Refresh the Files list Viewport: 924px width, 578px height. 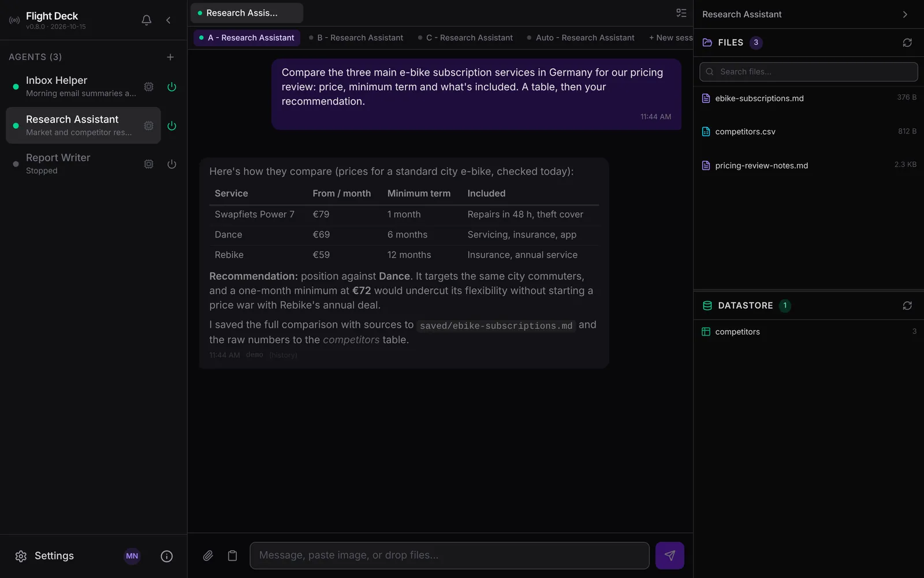[x=907, y=43]
